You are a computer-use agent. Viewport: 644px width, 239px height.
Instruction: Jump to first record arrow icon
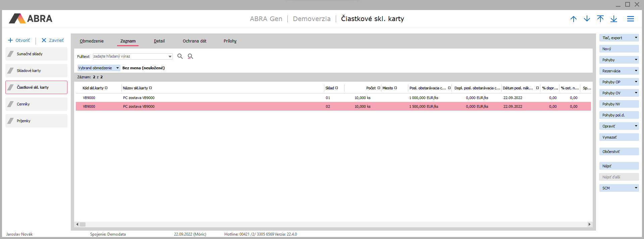[x=600, y=19]
